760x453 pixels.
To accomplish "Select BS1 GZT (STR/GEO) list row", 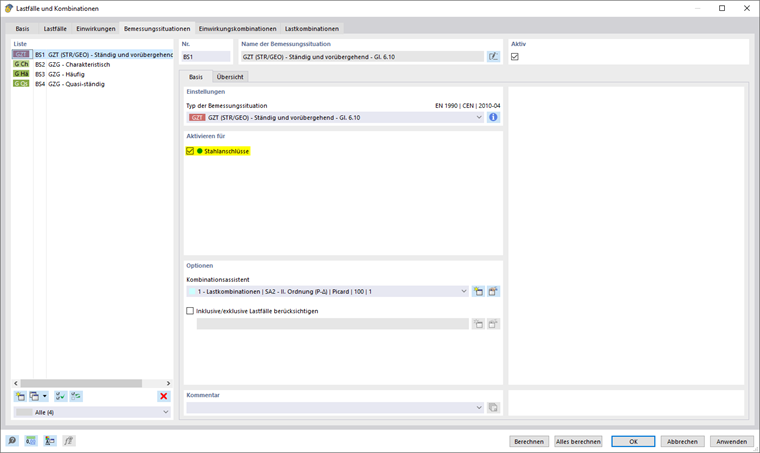I will pos(92,55).
